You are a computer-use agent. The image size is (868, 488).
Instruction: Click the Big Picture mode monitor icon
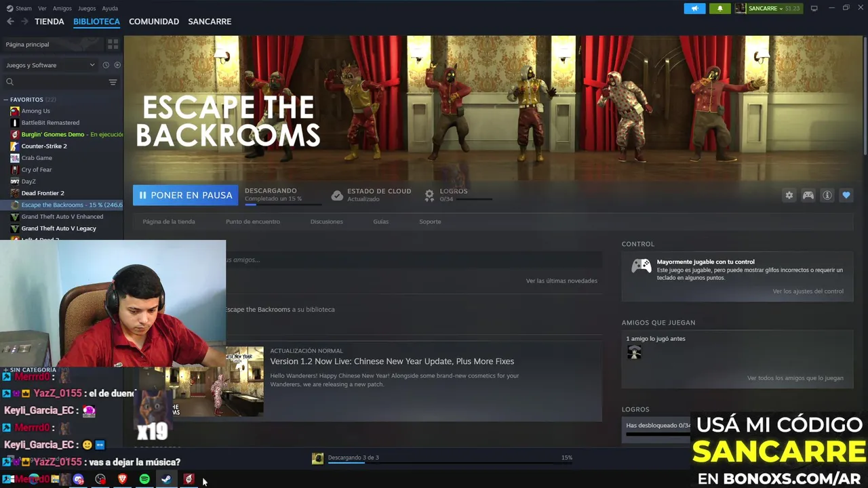pos(814,8)
